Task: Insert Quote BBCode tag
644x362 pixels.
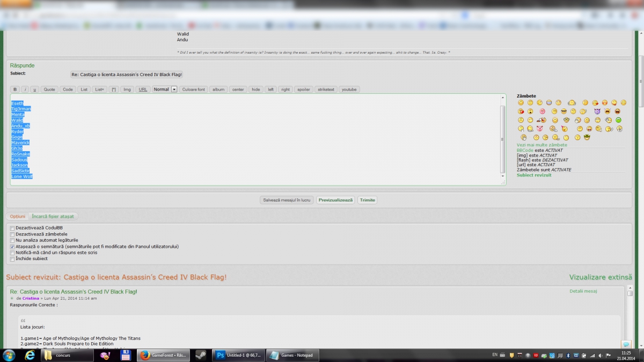Action: [49, 90]
